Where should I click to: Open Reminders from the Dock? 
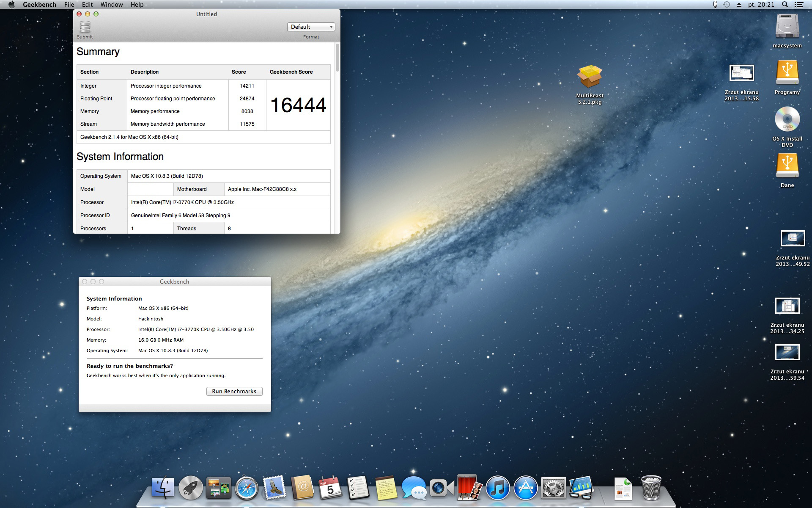pos(358,488)
